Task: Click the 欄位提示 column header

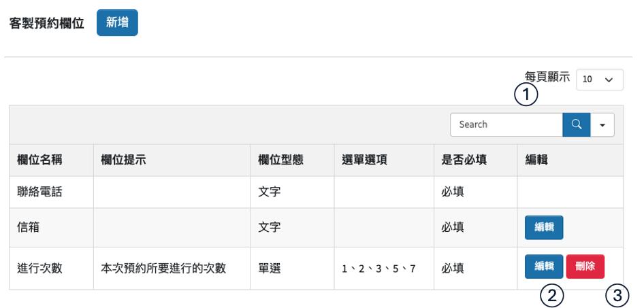Action: coord(123,160)
